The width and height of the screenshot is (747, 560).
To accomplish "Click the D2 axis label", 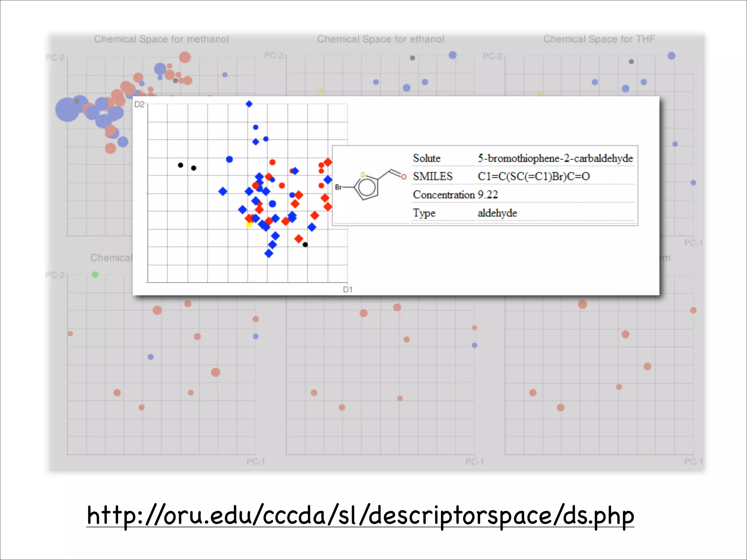I will 139,105.
